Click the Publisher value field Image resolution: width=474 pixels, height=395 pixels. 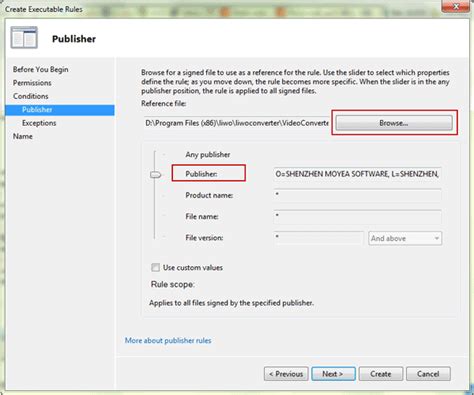(x=357, y=174)
